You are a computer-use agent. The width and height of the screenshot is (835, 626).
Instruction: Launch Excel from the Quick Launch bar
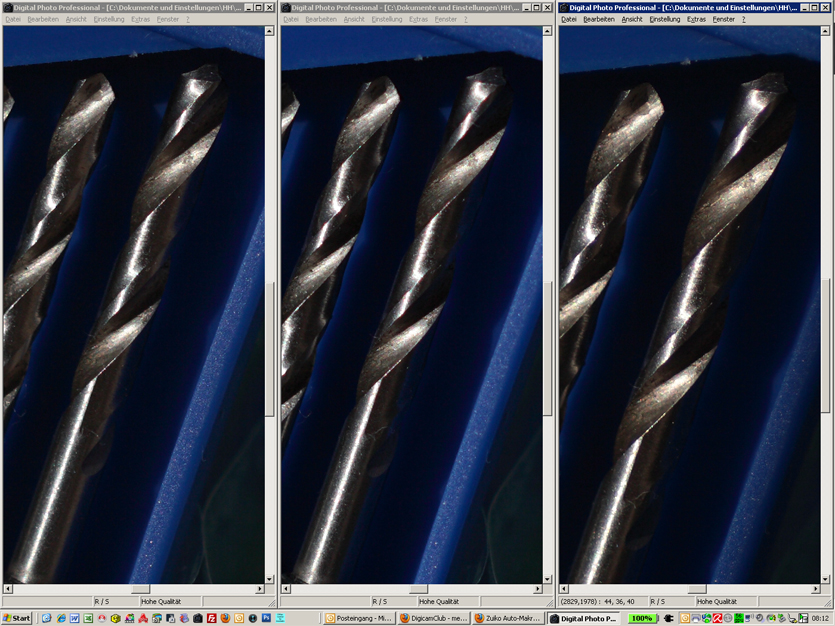[88, 619]
